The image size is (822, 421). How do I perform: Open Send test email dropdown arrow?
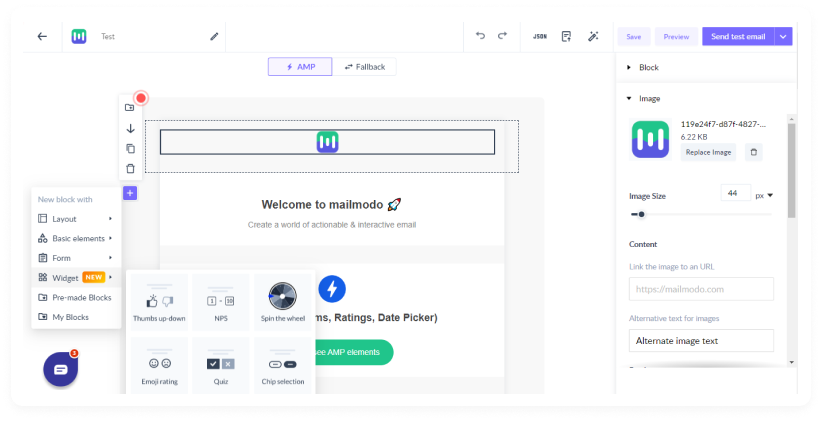(x=783, y=36)
